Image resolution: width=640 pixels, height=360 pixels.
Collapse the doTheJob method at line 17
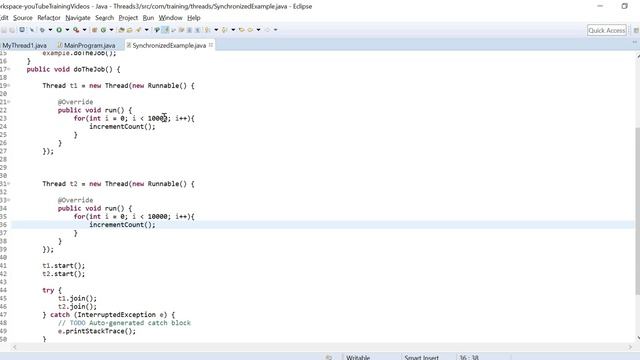pyautogui.click(x=9, y=69)
